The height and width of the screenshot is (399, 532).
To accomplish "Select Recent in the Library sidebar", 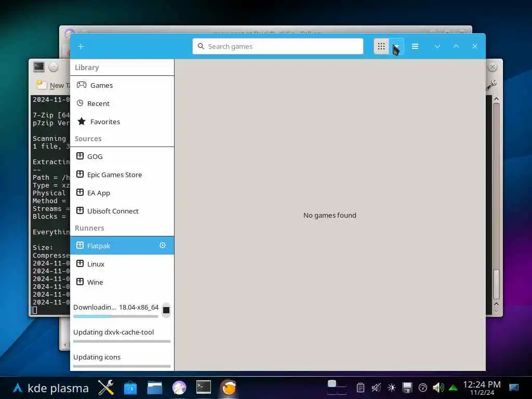I will click(122, 103).
